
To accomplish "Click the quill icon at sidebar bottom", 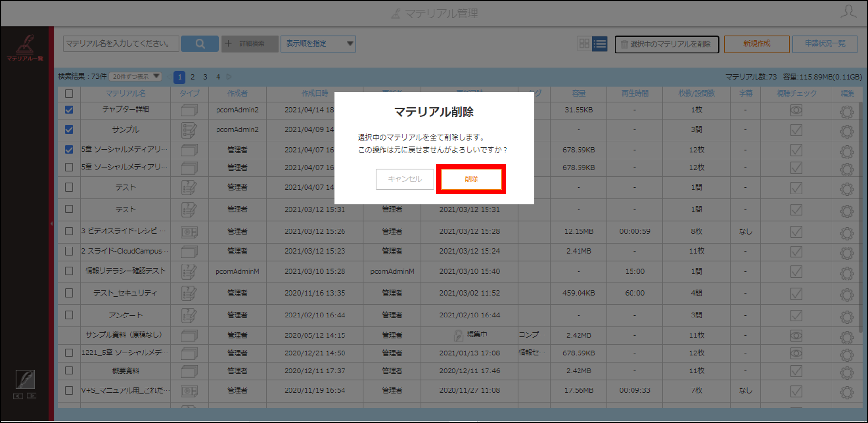I will coord(25,379).
